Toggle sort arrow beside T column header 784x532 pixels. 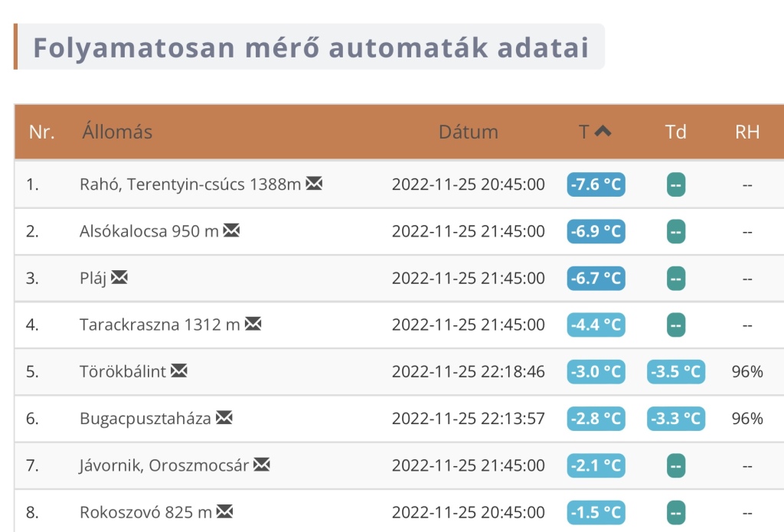point(603,131)
